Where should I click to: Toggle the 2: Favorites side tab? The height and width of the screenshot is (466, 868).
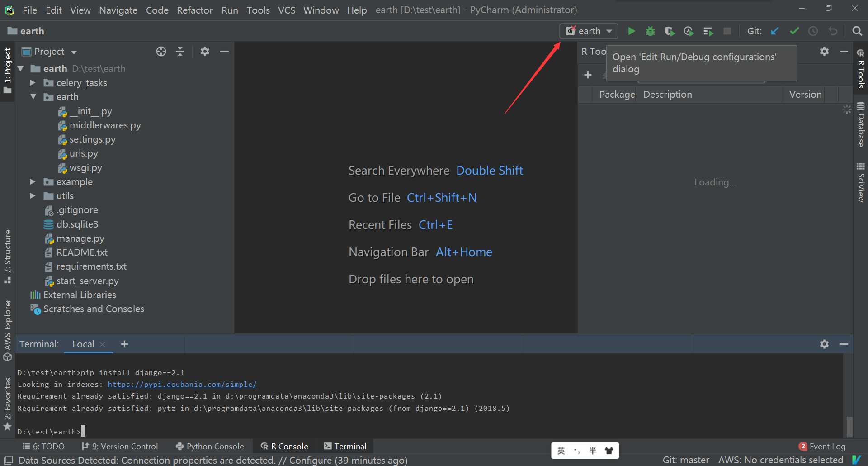pos(8,404)
